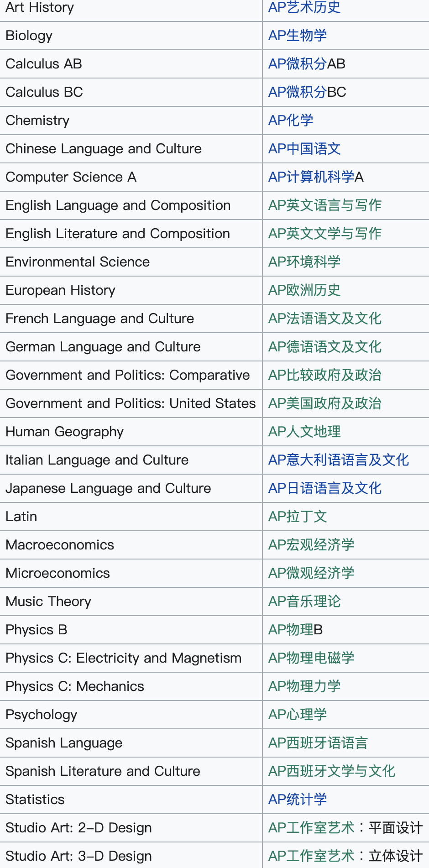Viewport: 429px width, 868px height.
Task: Follow the AP音乐理论 link
Action: tap(304, 601)
